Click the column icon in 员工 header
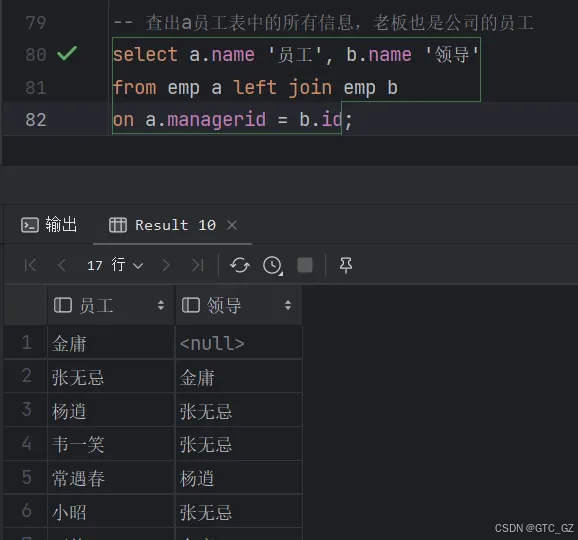Screen dimensions: 578x540 click(x=63, y=305)
